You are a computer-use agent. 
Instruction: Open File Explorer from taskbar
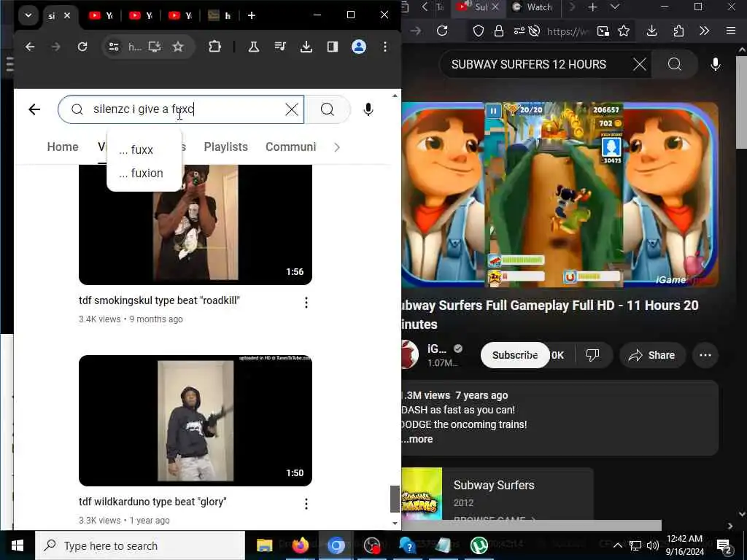264,545
